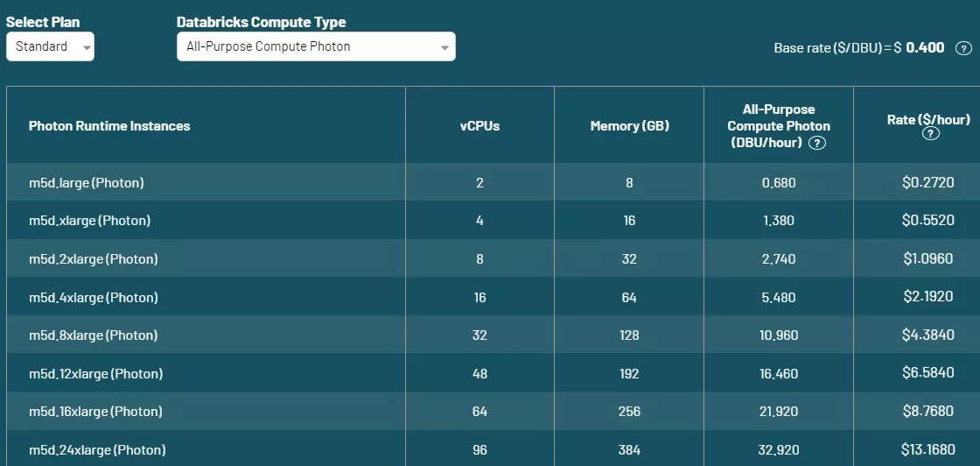Click the $2.1920 rate cell
This screenshot has width=980, height=466.
click(x=928, y=296)
